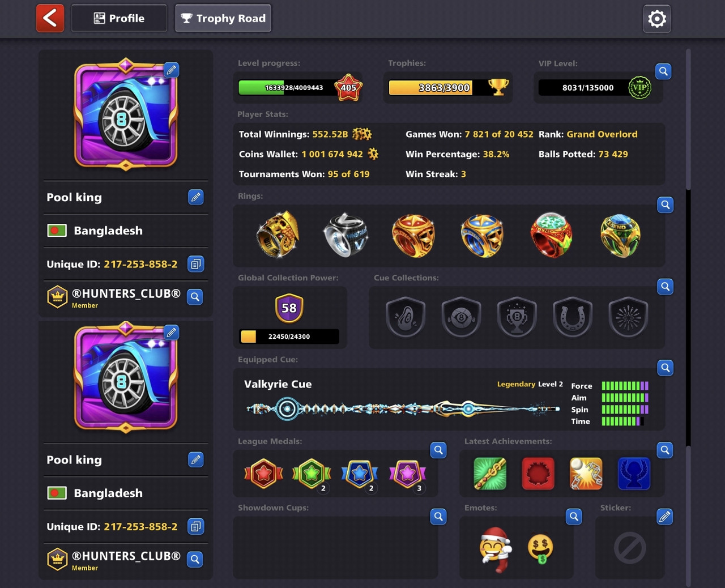The image size is (725, 588).
Task: Select the Valkyrie Cue image
Action: (403, 408)
